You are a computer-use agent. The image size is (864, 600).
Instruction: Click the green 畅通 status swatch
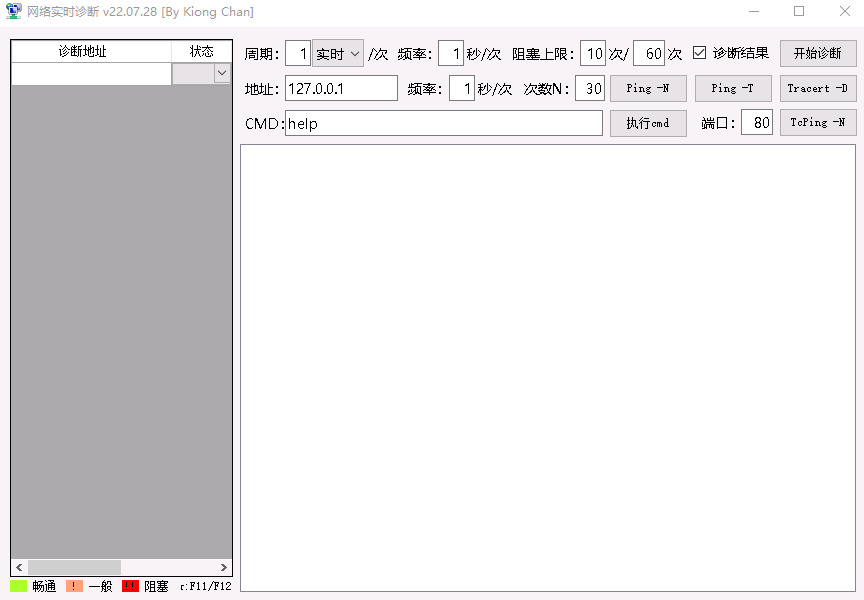(x=19, y=586)
